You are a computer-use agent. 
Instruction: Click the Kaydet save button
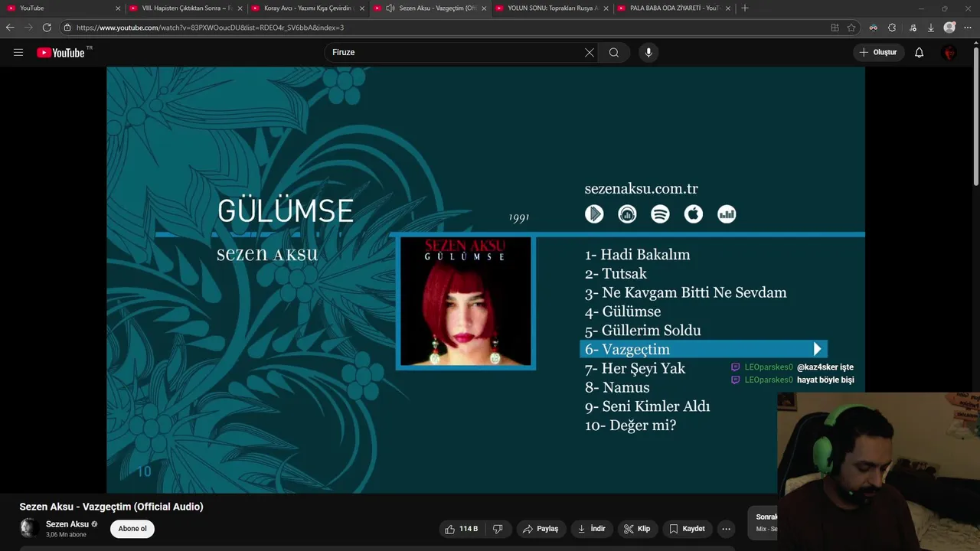coord(687,529)
